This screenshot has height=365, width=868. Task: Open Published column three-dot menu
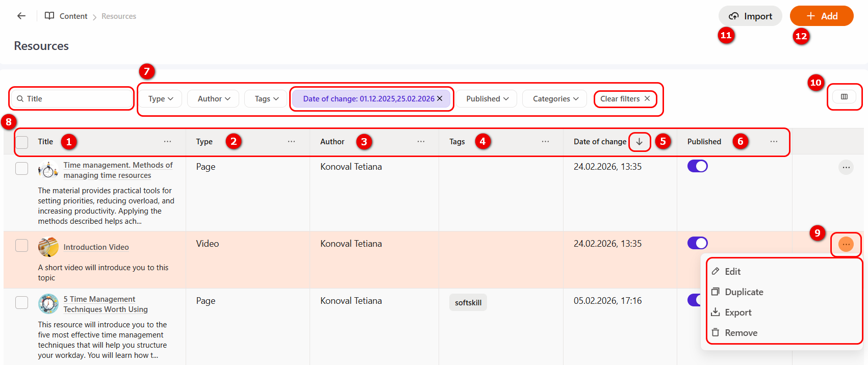click(x=774, y=142)
